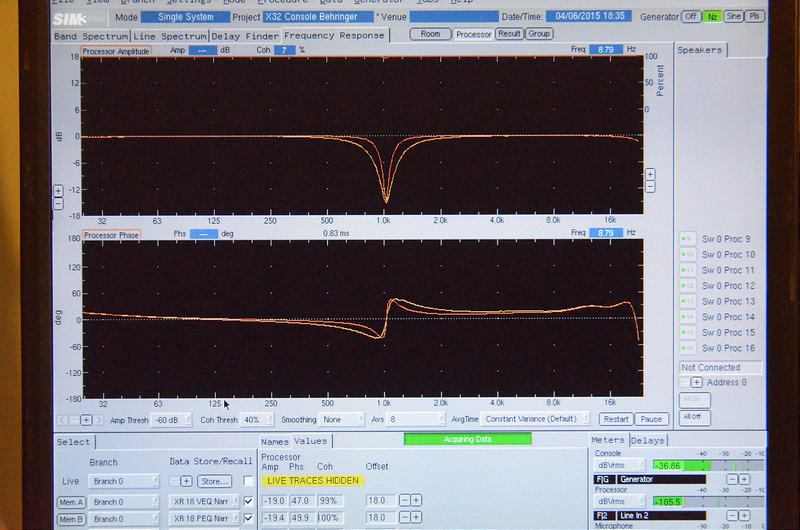Select the Frequency Response tab
This screenshot has height=530, width=800.
click(x=334, y=35)
